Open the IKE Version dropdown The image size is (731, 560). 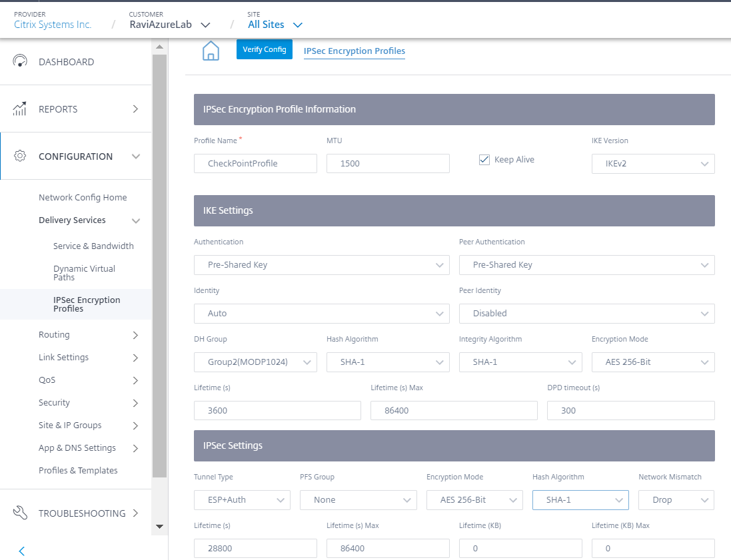coord(653,164)
